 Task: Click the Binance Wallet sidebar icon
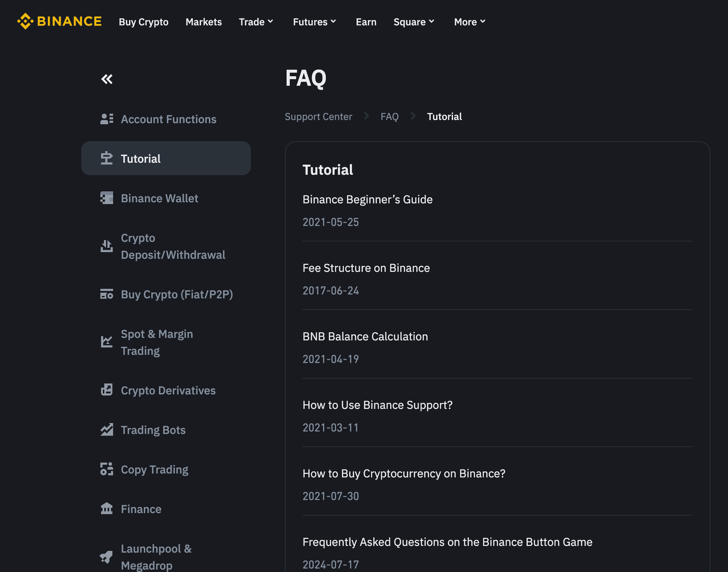click(x=106, y=198)
